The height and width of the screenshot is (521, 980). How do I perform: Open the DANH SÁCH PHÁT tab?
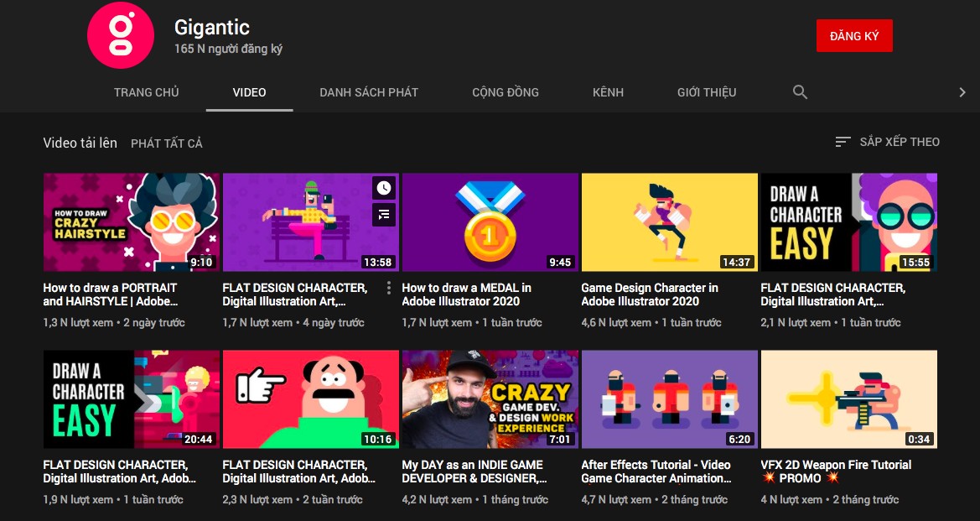369,92
